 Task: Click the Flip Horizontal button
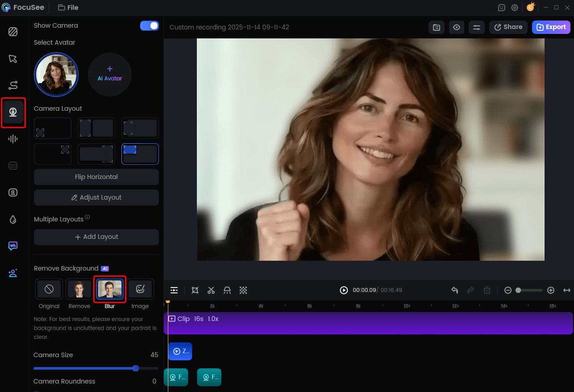coord(96,177)
